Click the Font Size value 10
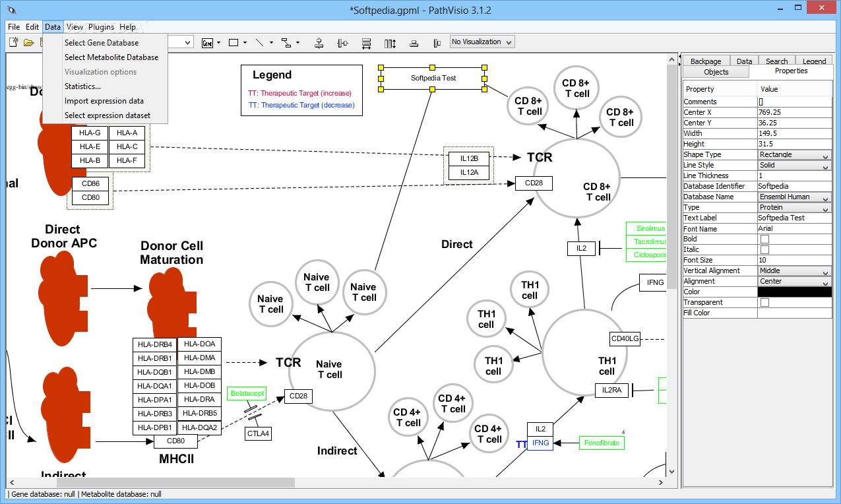 click(794, 260)
